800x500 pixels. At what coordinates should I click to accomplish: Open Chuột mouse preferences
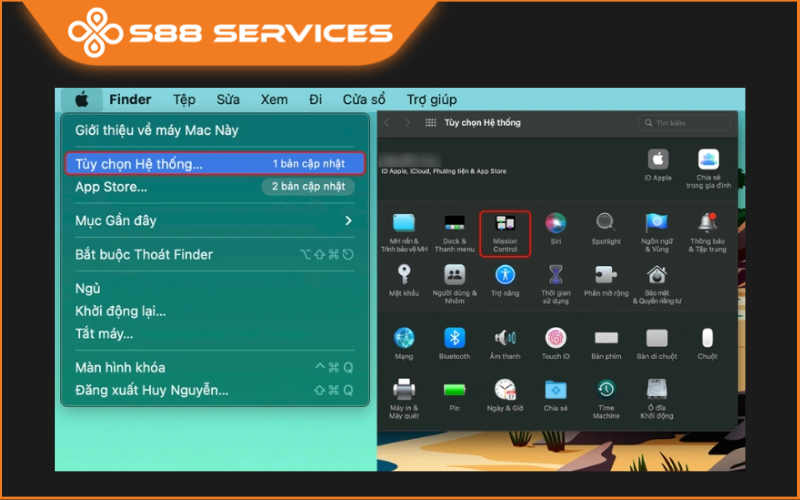pyautogui.click(x=707, y=344)
